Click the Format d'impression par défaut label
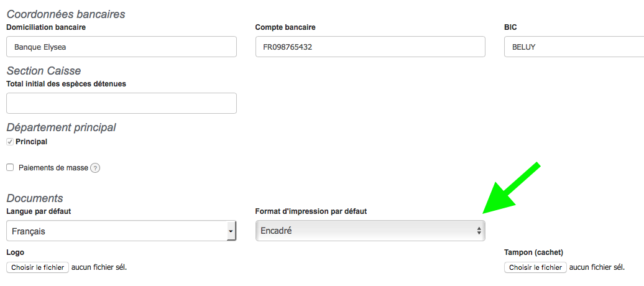The height and width of the screenshot is (286, 644). 311,211
